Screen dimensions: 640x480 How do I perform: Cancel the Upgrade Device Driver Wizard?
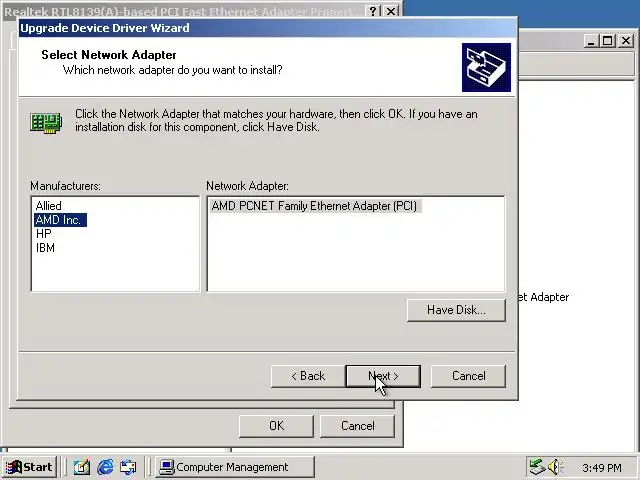pos(468,376)
